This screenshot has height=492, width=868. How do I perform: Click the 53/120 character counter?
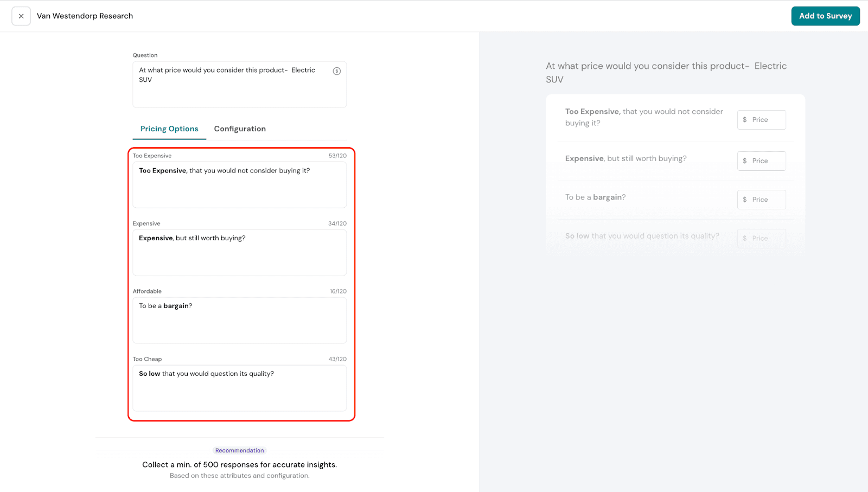coord(337,156)
